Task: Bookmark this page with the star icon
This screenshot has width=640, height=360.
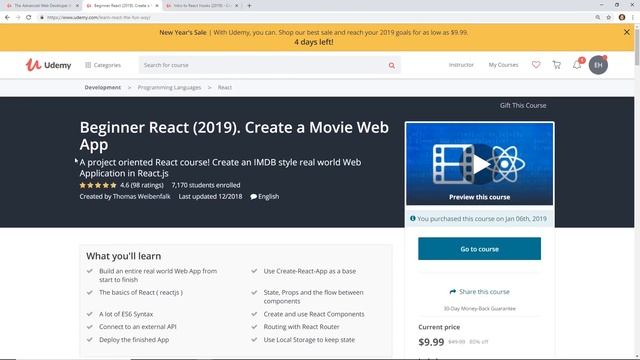Action: click(609, 17)
